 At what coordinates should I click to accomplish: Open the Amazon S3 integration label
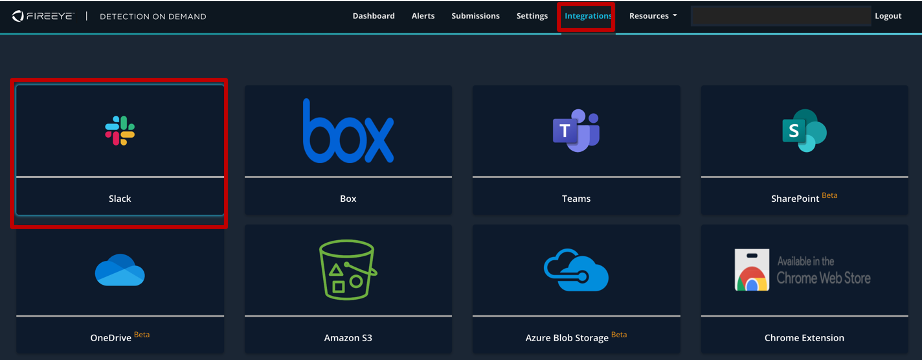click(348, 338)
